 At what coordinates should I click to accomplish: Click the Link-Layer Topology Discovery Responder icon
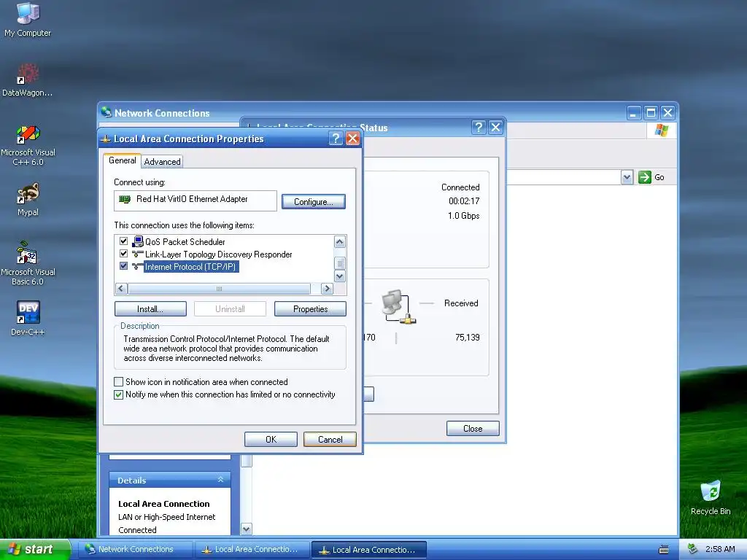138,254
